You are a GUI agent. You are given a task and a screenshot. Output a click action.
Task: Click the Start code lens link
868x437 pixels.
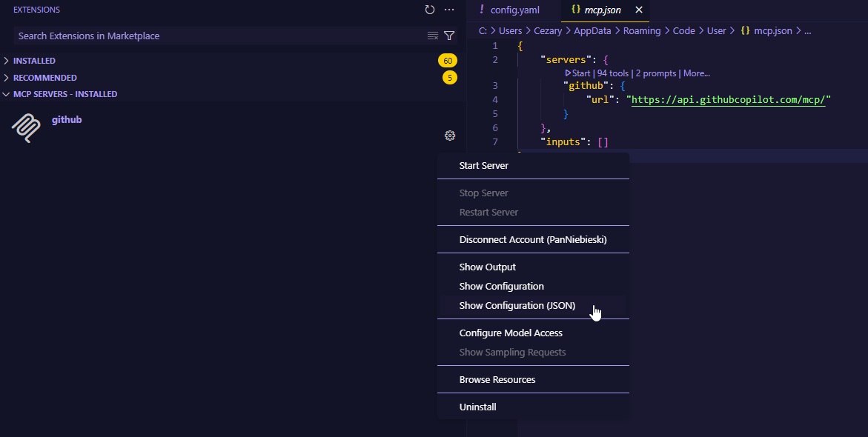(577, 73)
